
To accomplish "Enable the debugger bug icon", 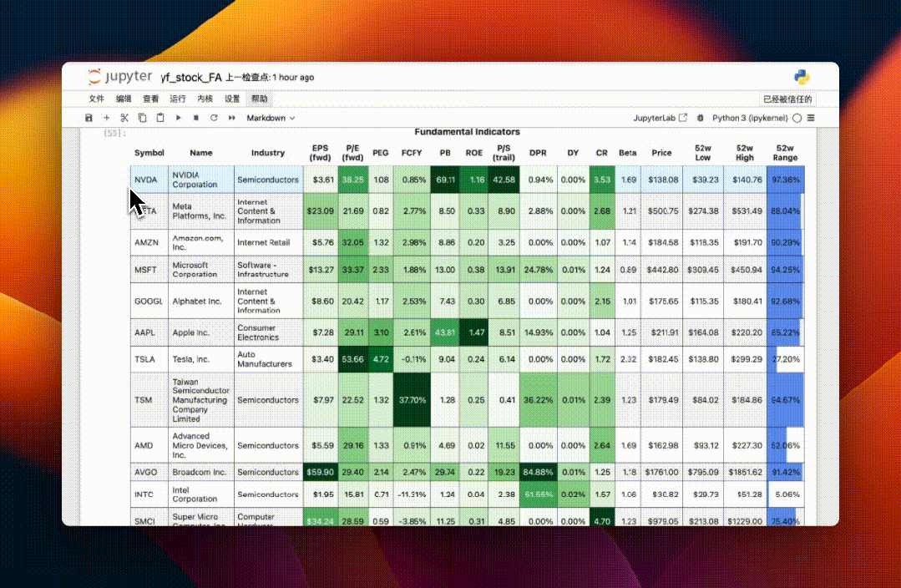I will pyautogui.click(x=700, y=118).
